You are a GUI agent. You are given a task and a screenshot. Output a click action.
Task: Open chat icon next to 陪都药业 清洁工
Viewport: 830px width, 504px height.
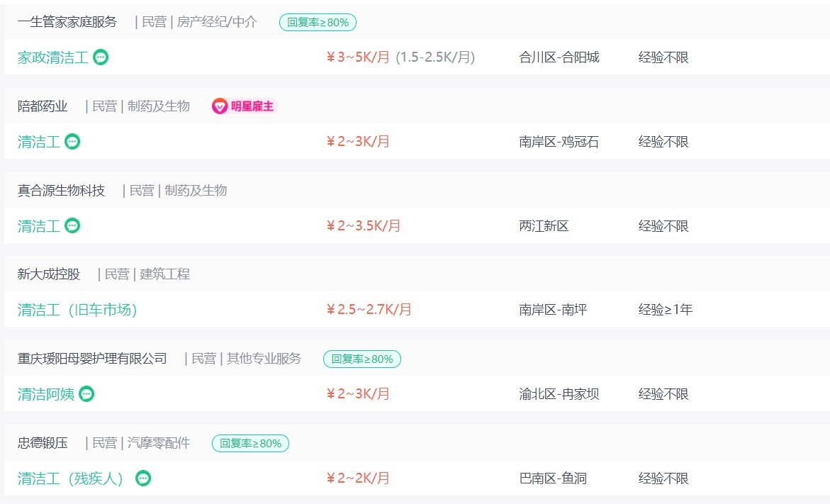click(x=72, y=141)
